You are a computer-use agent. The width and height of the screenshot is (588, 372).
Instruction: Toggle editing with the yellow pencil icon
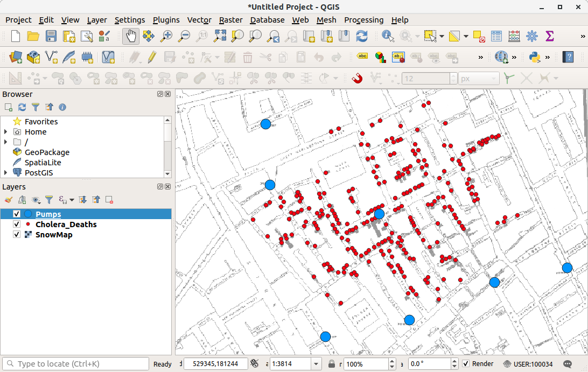pyautogui.click(x=152, y=58)
